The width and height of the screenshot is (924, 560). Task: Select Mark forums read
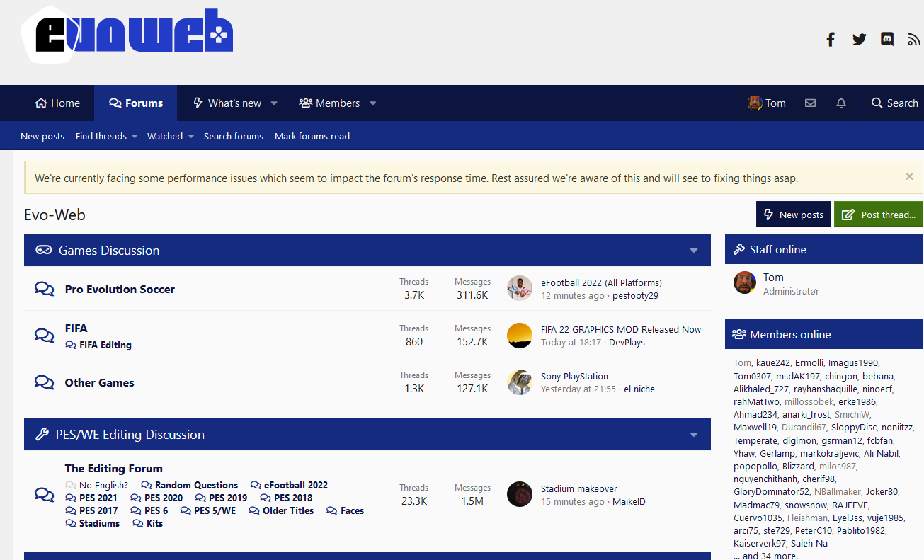click(312, 137)
